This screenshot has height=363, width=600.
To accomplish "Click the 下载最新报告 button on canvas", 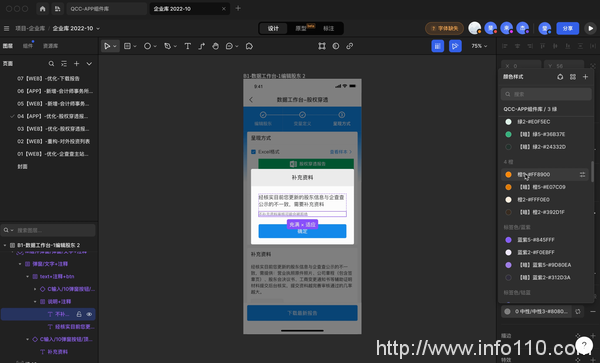I will tap(302, 313).
